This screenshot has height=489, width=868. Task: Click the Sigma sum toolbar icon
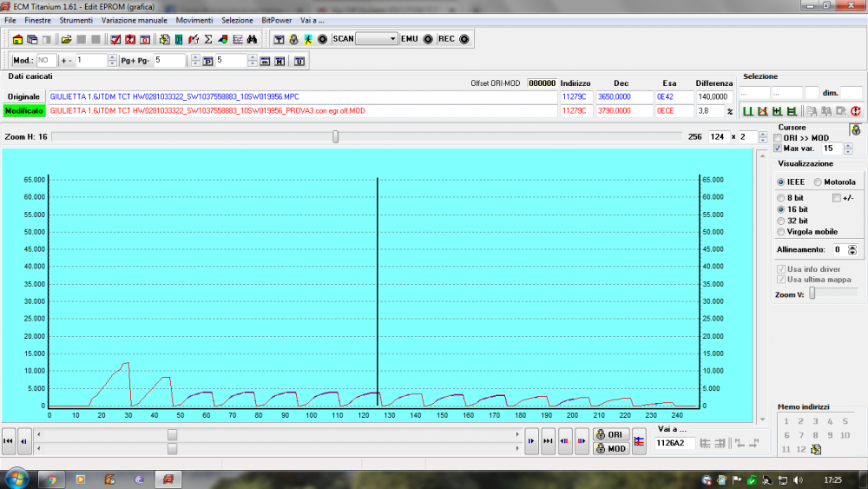(208, 39)
